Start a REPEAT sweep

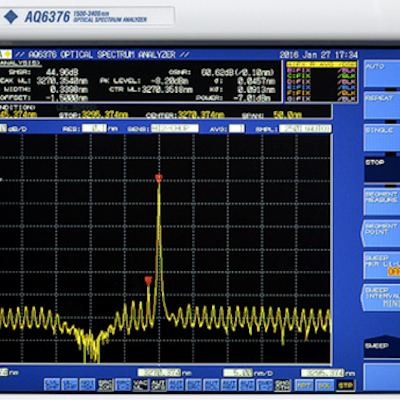382,105
